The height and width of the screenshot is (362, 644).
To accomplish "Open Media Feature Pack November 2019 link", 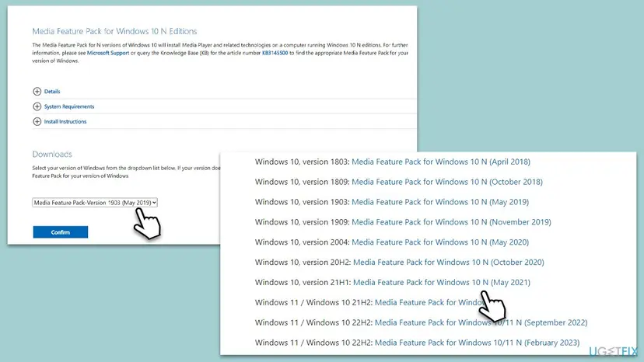I will [x=451, y=222].
